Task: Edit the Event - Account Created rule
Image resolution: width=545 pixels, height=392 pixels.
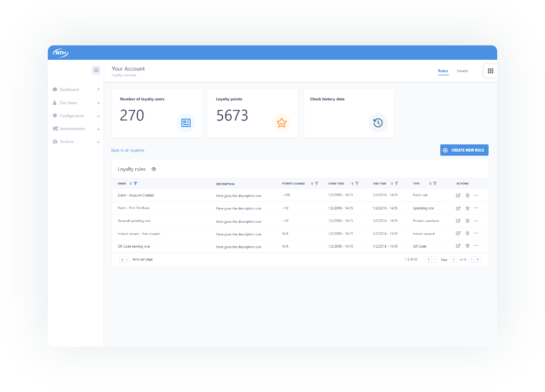Action: [458, 195]
